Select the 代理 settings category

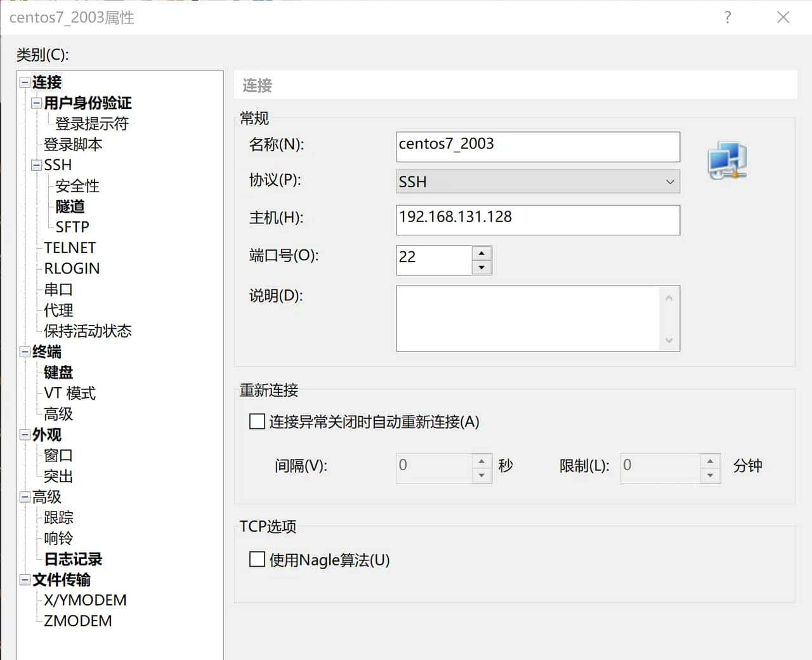pos(58,310)
